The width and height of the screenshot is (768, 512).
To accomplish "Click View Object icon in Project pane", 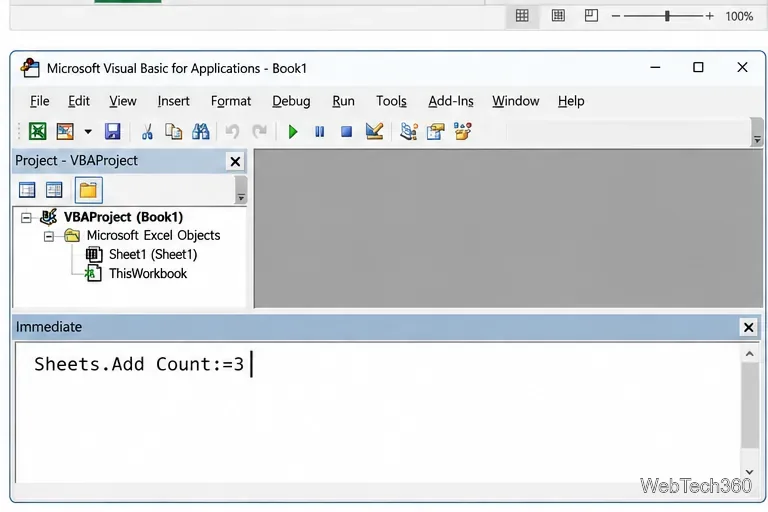I will [54, 190].
